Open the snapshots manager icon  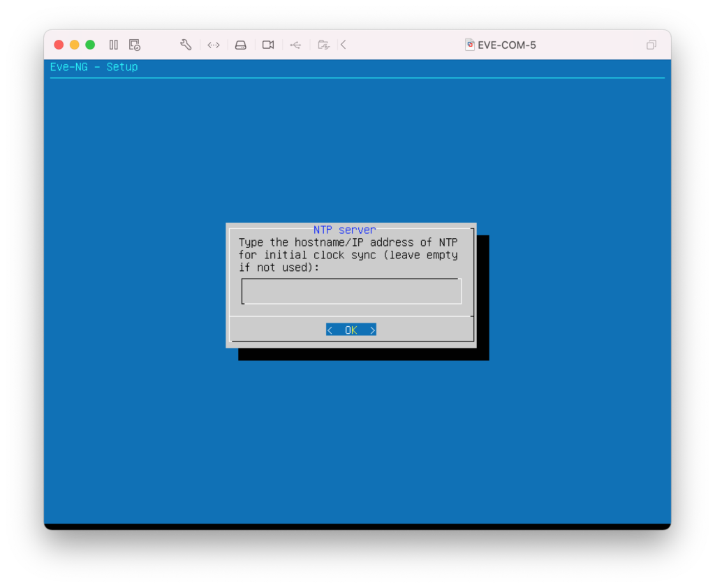tap(135, 45)
